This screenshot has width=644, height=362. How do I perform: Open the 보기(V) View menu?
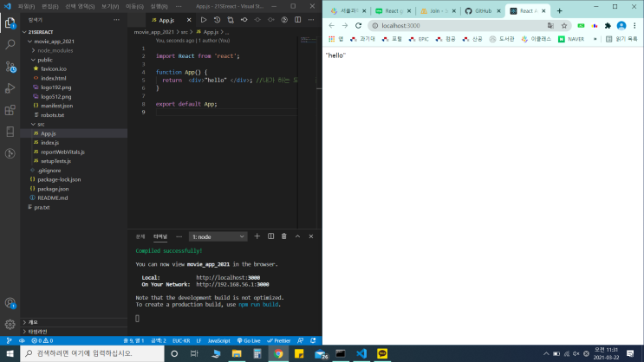[110, 7]
